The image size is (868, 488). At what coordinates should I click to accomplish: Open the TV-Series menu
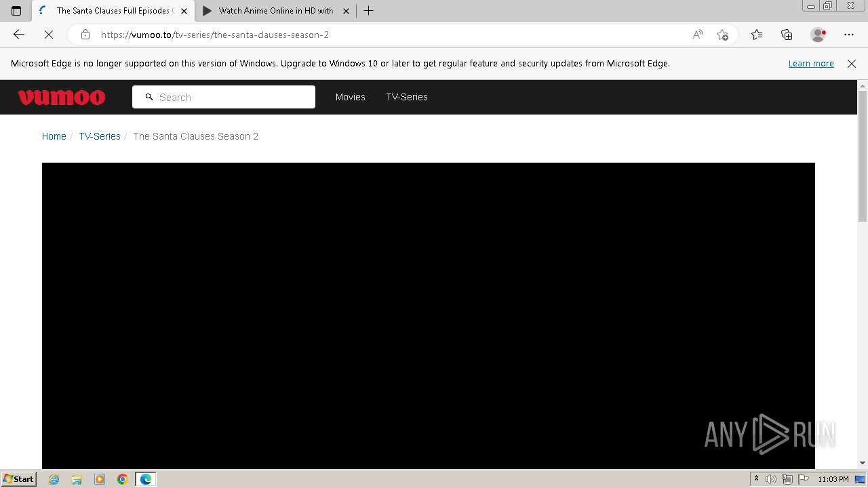pos(407,97)
